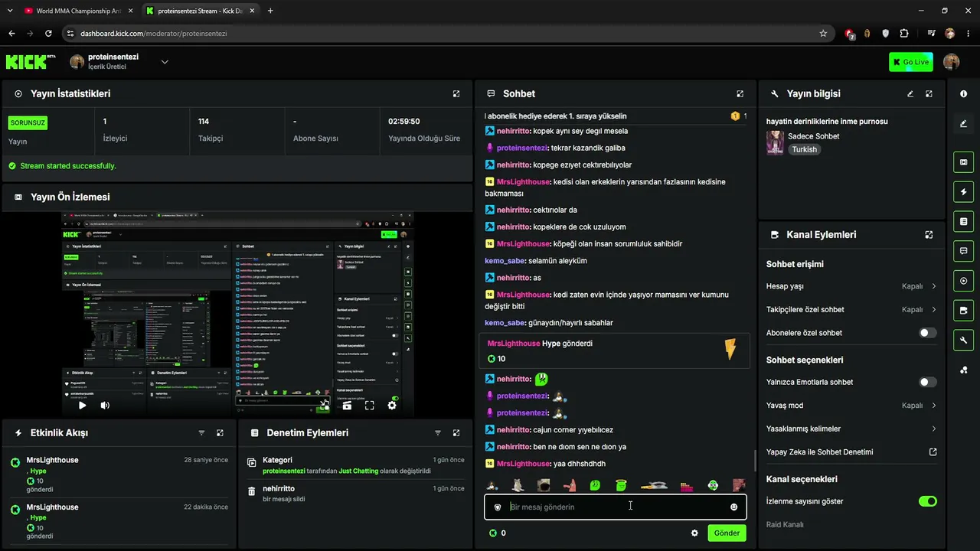Pop out the Etkinlik Akışı panel
The image size is (980, 551).
coord(220,433)
